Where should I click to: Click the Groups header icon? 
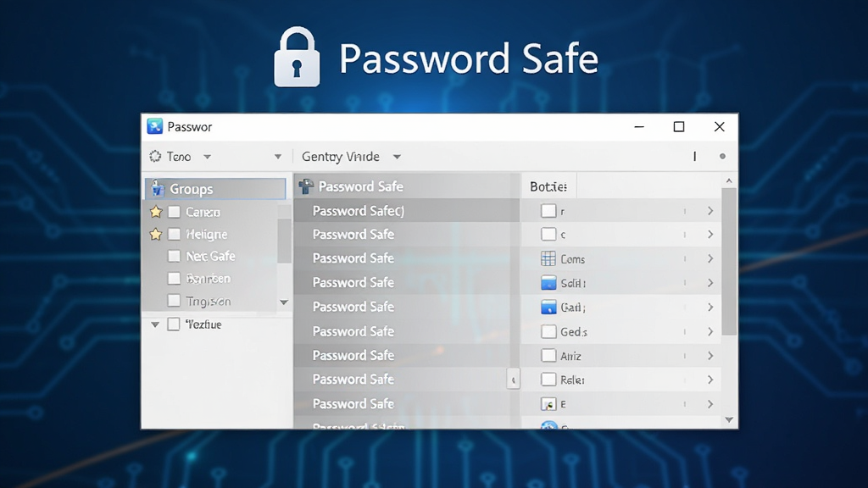(158, 188)
